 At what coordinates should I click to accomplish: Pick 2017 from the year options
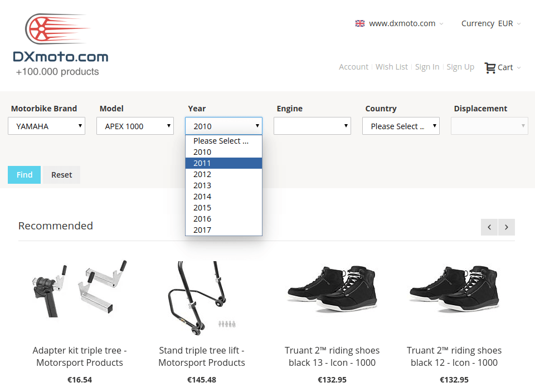point(223,230)
